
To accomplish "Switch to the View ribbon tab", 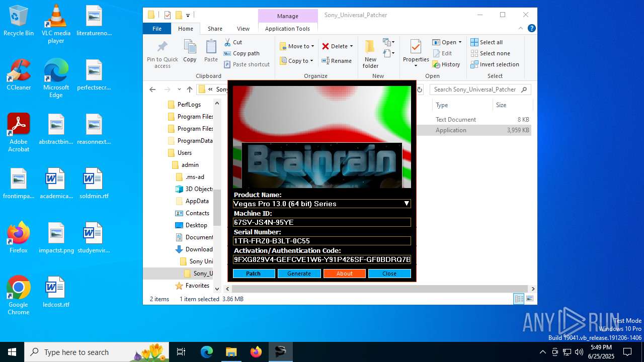I will (x=243, y=29).
